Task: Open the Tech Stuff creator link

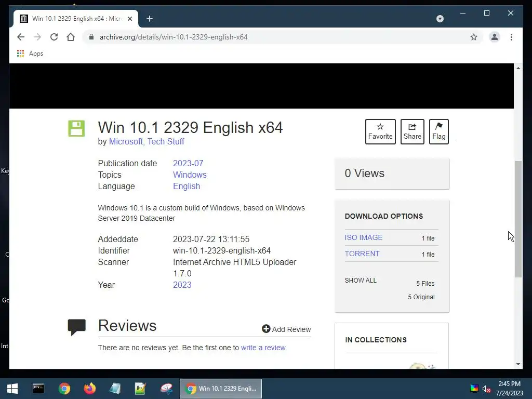Action: point(166,141)
